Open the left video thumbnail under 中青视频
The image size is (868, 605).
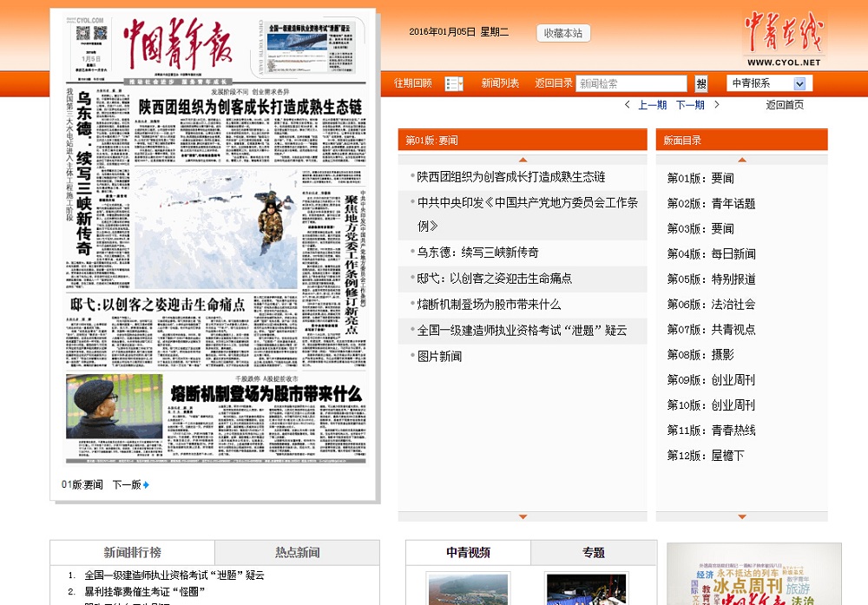[468, 589]
